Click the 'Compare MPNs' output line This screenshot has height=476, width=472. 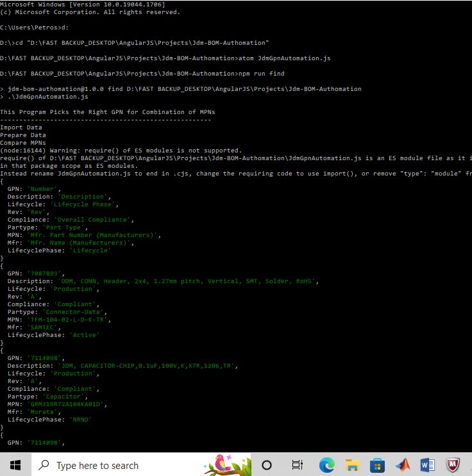point(23,143)
